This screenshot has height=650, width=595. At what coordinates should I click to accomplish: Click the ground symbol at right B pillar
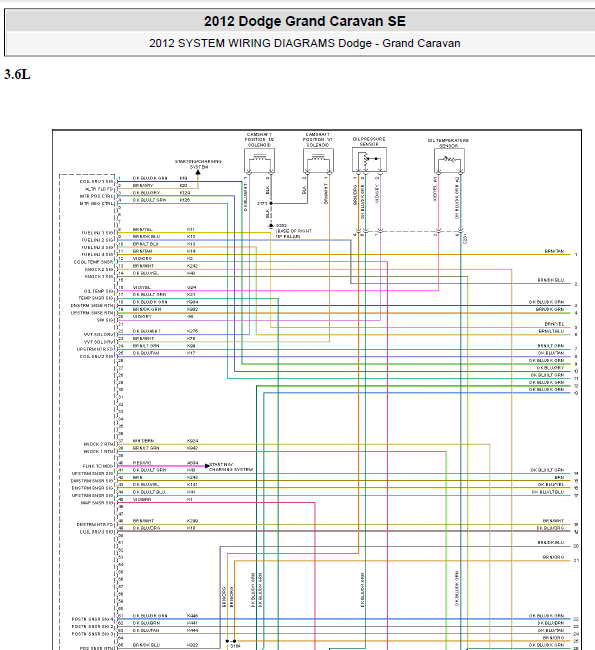click(x=271, y=225)
